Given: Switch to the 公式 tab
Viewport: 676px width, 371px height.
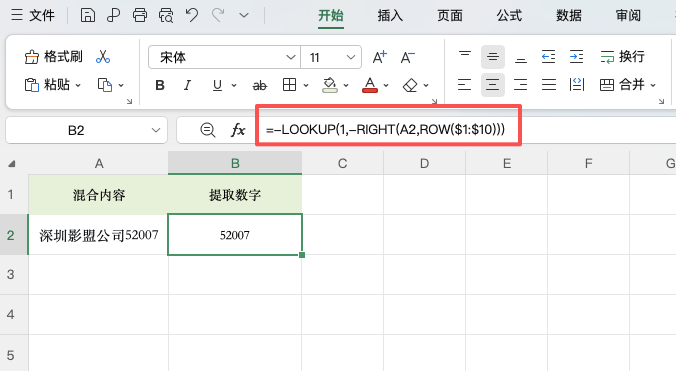Looking at the screenshot, I should [x=509, y=16].
